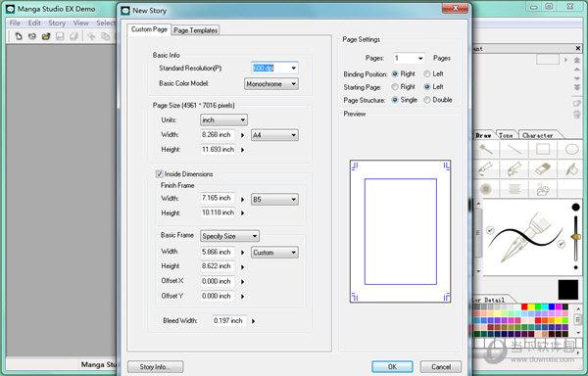Click the New Page icon in main toolbar
The image size is (588, 376).
click(x=19, y=36)
